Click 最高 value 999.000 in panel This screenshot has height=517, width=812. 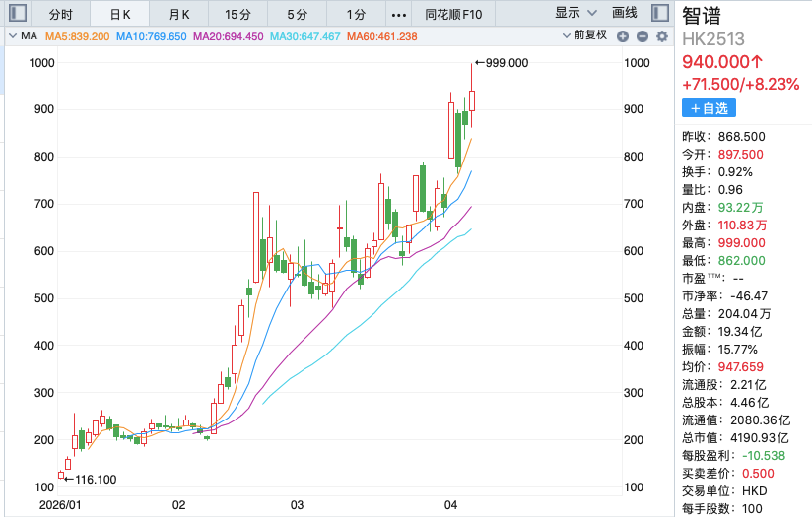click(742, 242)
